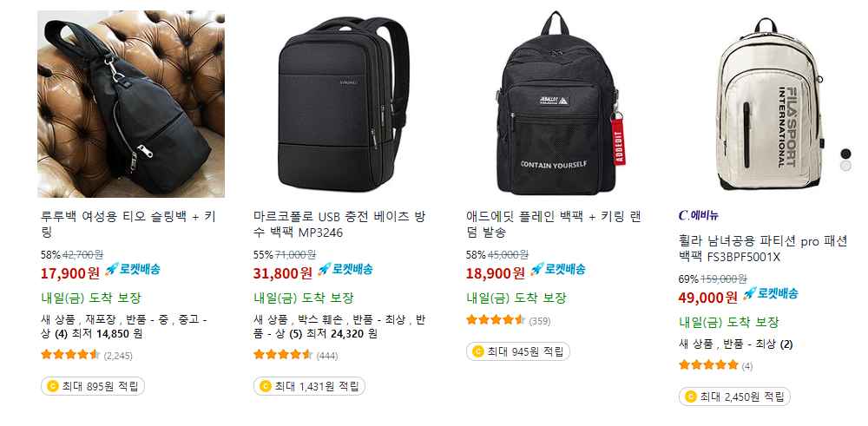Viewport: 868px width, 426px height.
Task: Click the coin icon in 945원 reward badge
Action: click(x=478, y=351)
